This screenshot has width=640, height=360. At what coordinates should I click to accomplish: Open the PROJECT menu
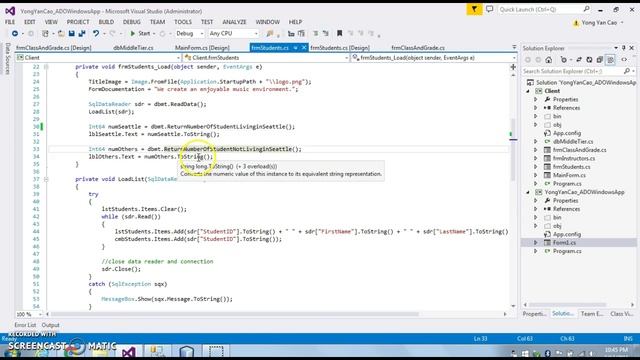[x=78, y=22]
